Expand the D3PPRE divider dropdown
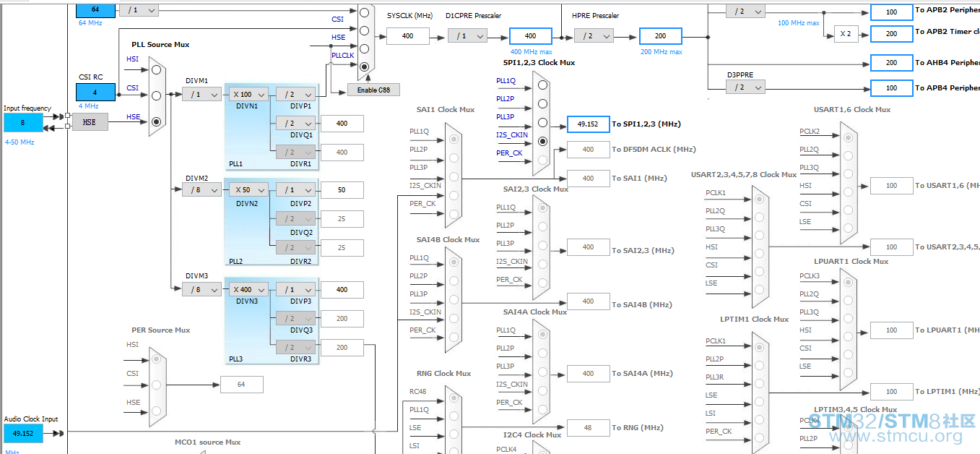Image resolution: width=980 pixels, height=454 pixels. click(x=745, y=87)
